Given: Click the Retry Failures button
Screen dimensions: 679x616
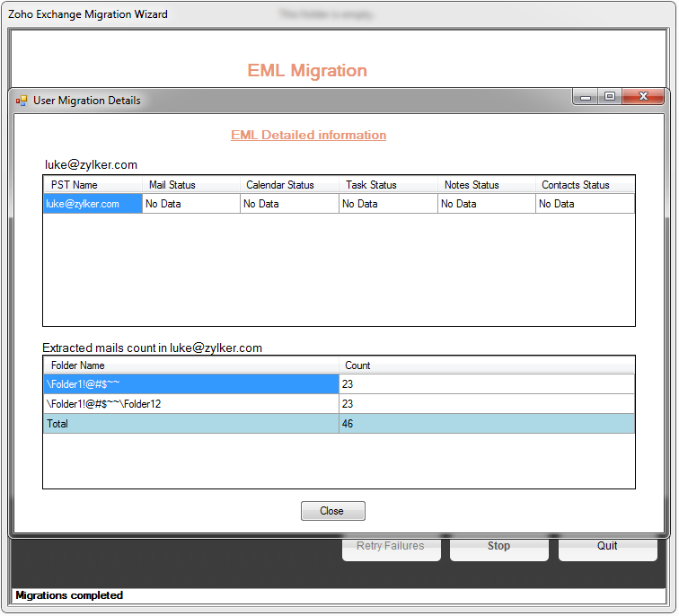Looking at the screenshot, I should pos(391,546).
